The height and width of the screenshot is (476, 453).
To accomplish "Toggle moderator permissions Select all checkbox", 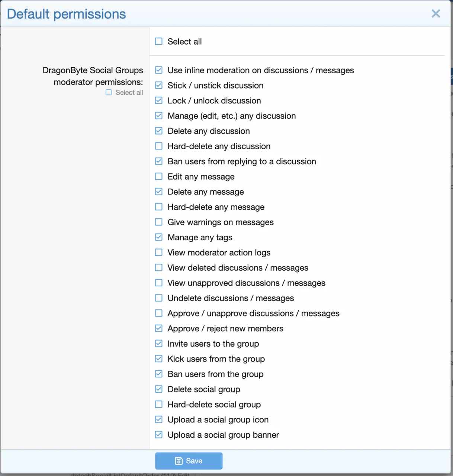I will click(x=109, y=92).
